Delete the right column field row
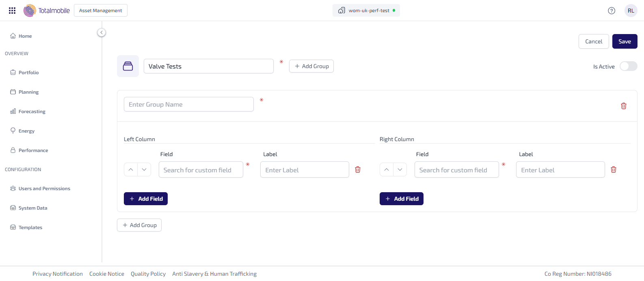The width and height of the screenshot is (644, 281). coord(613,169)
